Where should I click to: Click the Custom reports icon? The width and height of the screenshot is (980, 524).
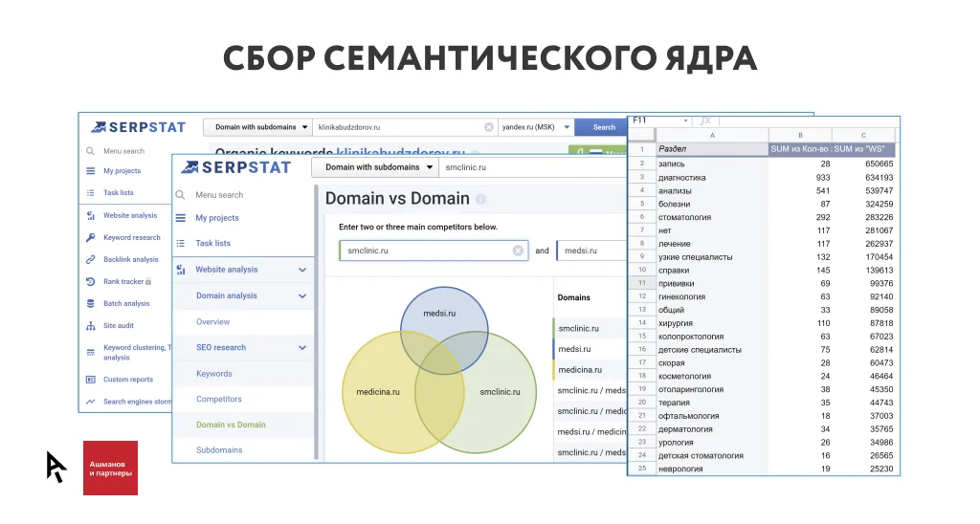[x=90, y=380]
